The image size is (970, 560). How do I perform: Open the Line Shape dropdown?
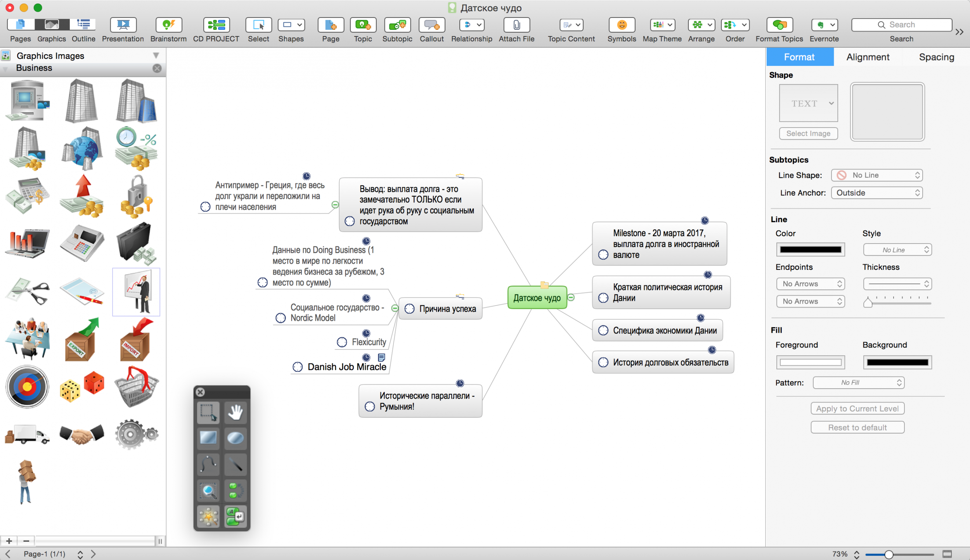[x=876, y=175]
